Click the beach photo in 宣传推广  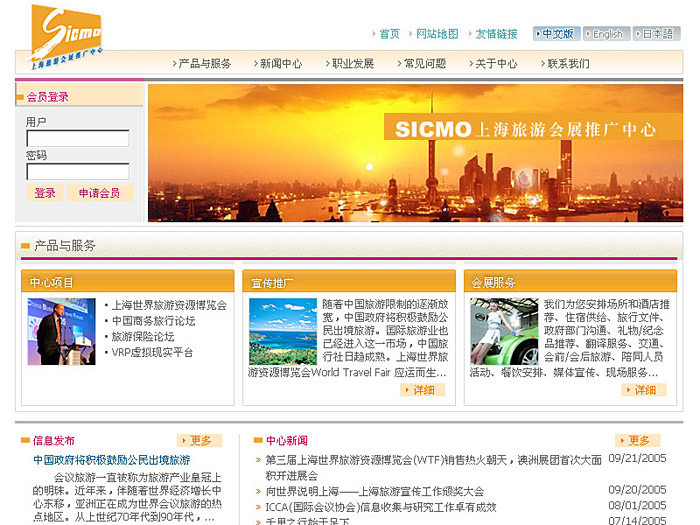283,332
